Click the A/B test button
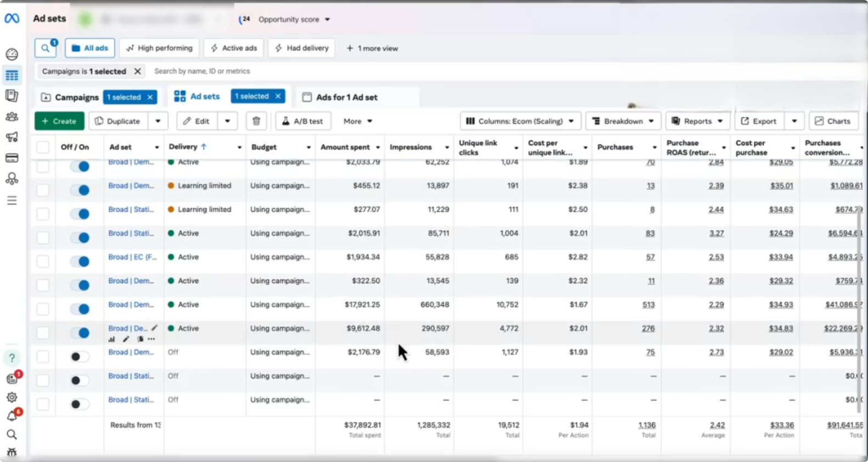This screenshot has height=462, width=868. pos(303,121)
